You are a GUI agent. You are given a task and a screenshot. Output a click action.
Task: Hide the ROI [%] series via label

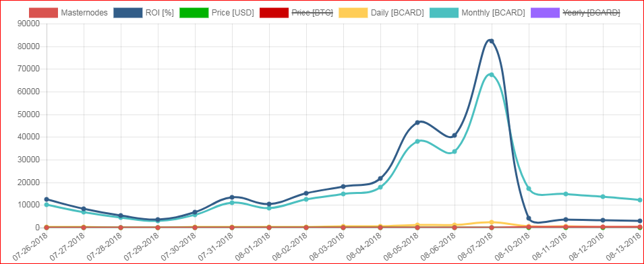(159, 13)
